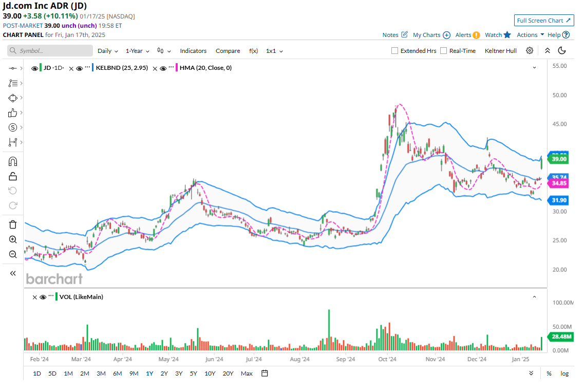Click the magnet snap tool icon

(x=13, y=161)
